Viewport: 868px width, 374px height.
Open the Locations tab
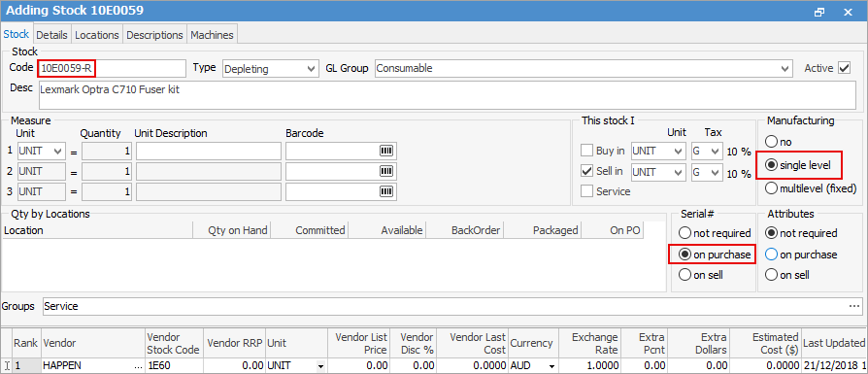pos(97,34)
